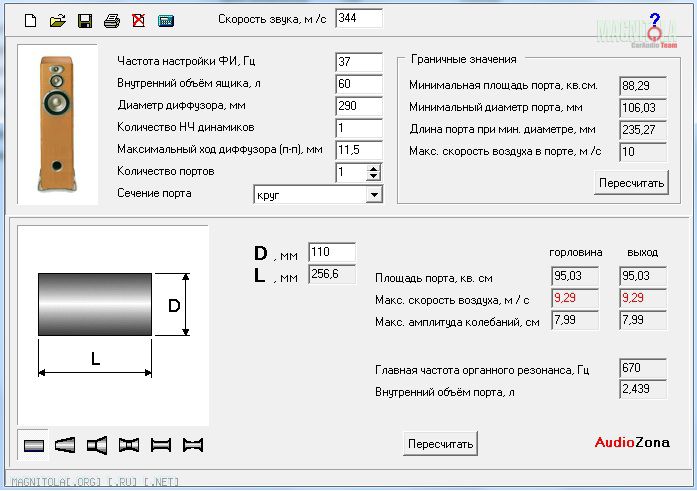Screen dimensions: 697x491
Task: Click the cone diameter field 290
Action: pyautogui.click(x=359, y=106)
